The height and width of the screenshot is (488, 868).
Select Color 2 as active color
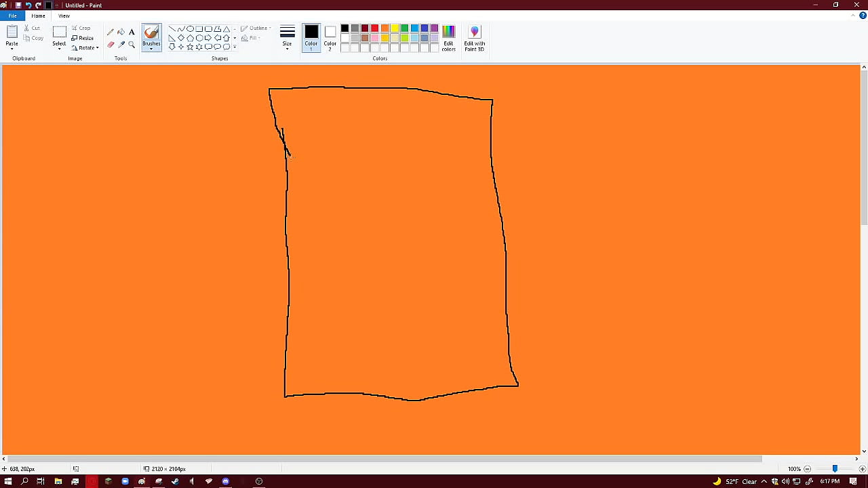pos(330,37)
